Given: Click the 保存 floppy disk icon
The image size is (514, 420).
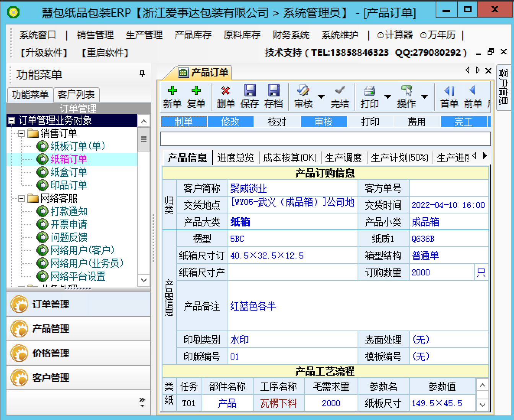Looking at the screenshot, I should (x=250, y=91).
